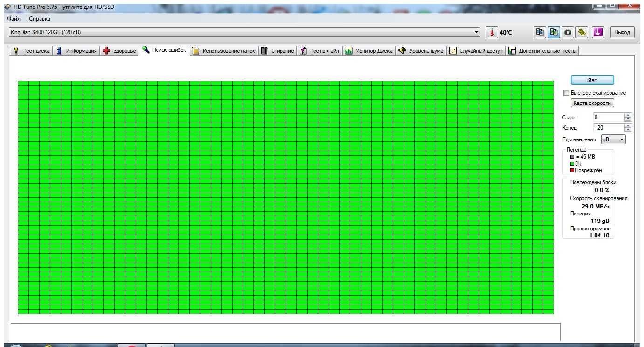Click the copy screenshot to clipboard icon
This screenshot has height=347, width=644.
pyautogui.click(x=554, y=32)
